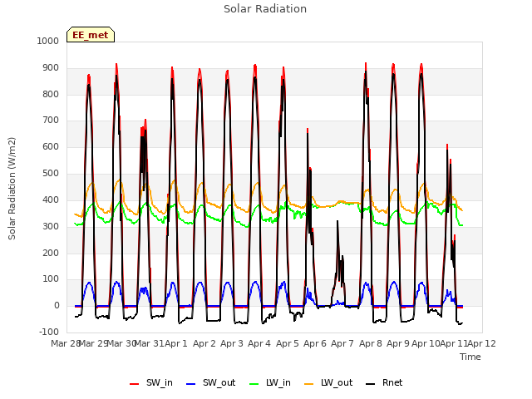Click the Apr 7 x-axis date label
The height and width of the screenshot is (399, 532).
coord(342,343)
